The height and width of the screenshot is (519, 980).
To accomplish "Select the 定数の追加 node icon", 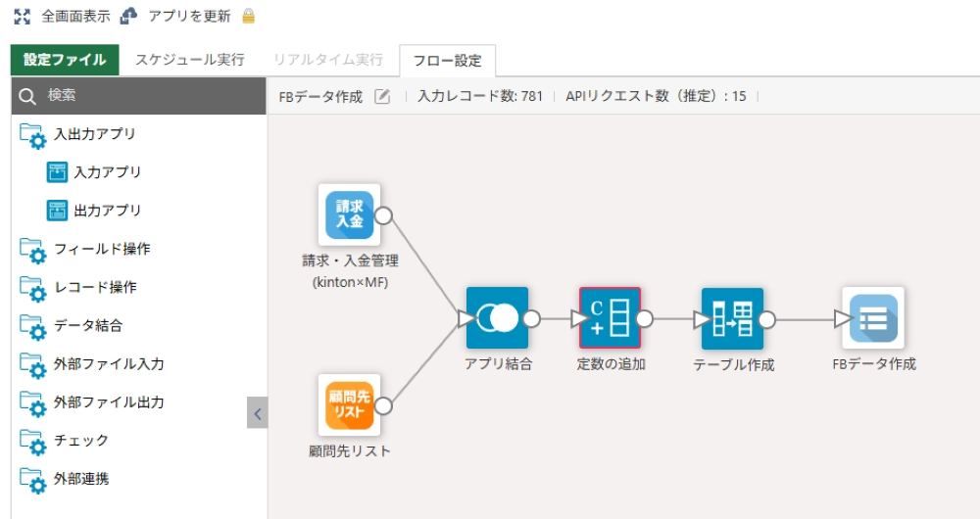I will tap(610, 318).
